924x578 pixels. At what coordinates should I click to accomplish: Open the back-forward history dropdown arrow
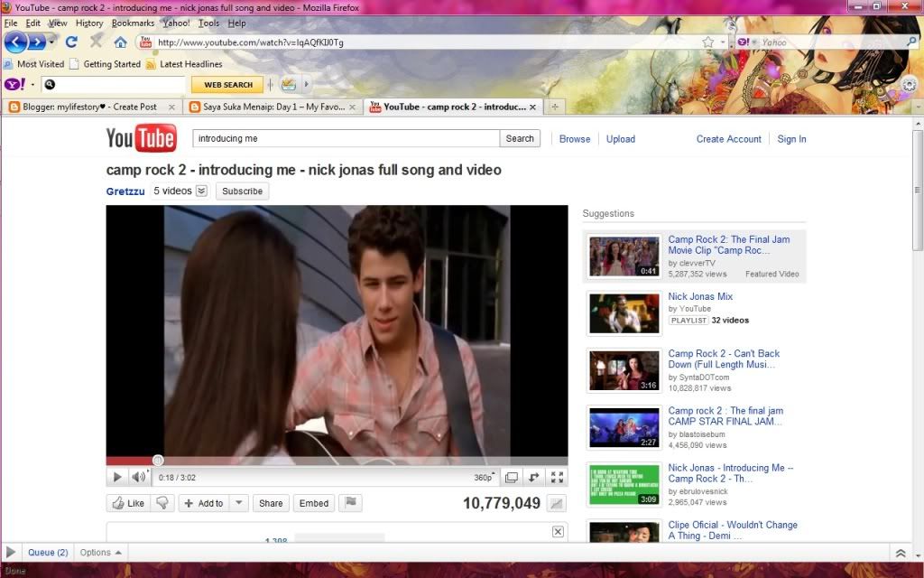(51, 42)
